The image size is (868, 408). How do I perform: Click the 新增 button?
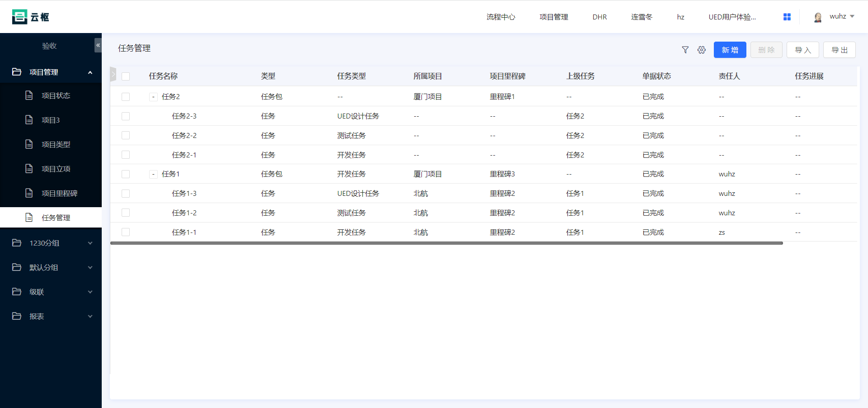click(x=730, y=50)
